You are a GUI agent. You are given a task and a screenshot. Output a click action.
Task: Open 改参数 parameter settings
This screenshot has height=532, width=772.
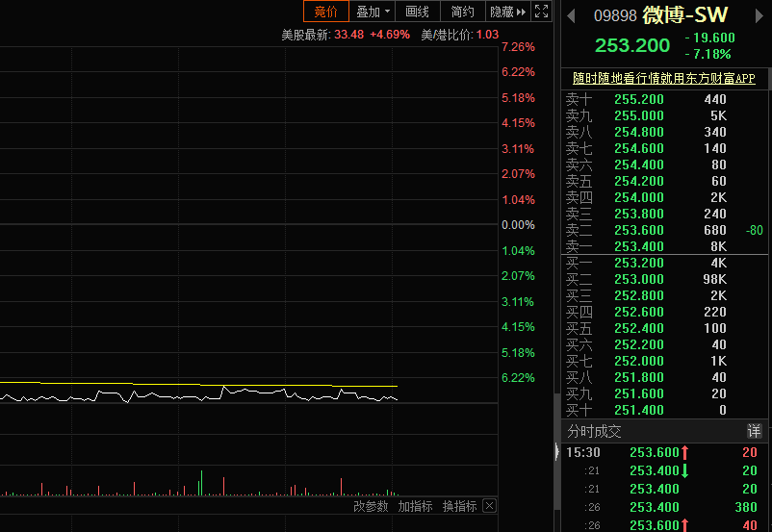(x=371, y=506)
